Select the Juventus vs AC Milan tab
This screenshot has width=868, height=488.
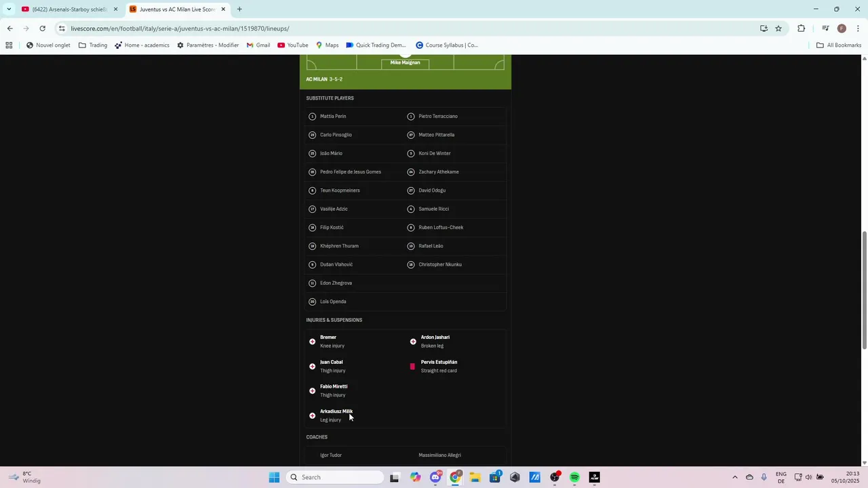pyautogui.click(x=178, y=9)
